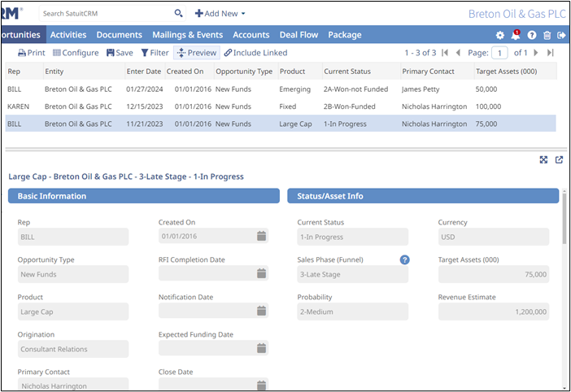571x392 pixels.
Task: Show Sales Phase (Funnel) help tooltip
Action: [x=404, y=260]
